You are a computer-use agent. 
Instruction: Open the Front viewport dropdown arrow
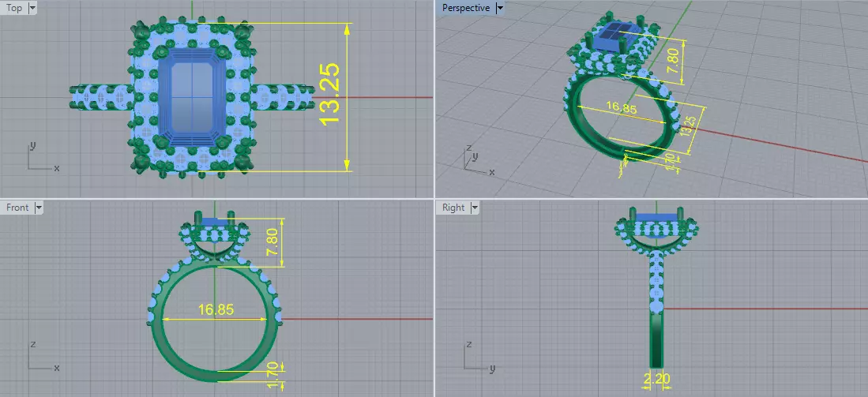[x=38, y=208]
